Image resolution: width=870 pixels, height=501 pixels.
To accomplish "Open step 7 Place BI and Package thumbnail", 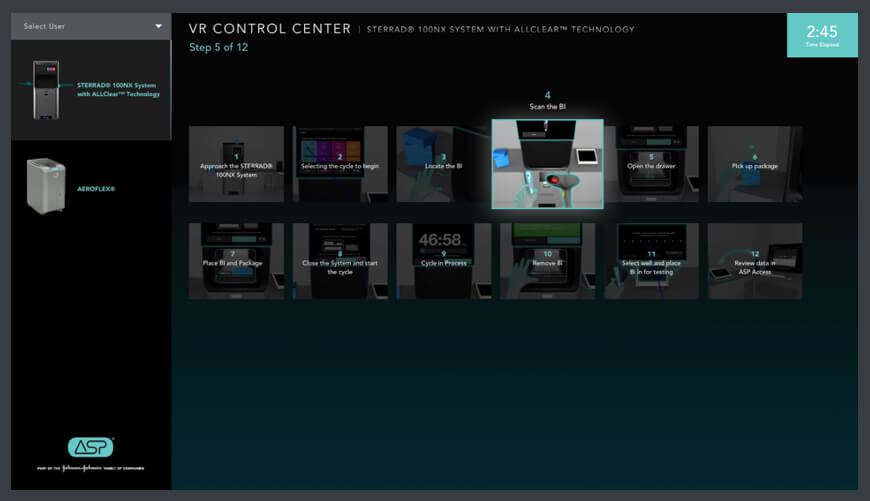I will coord(236,261).
